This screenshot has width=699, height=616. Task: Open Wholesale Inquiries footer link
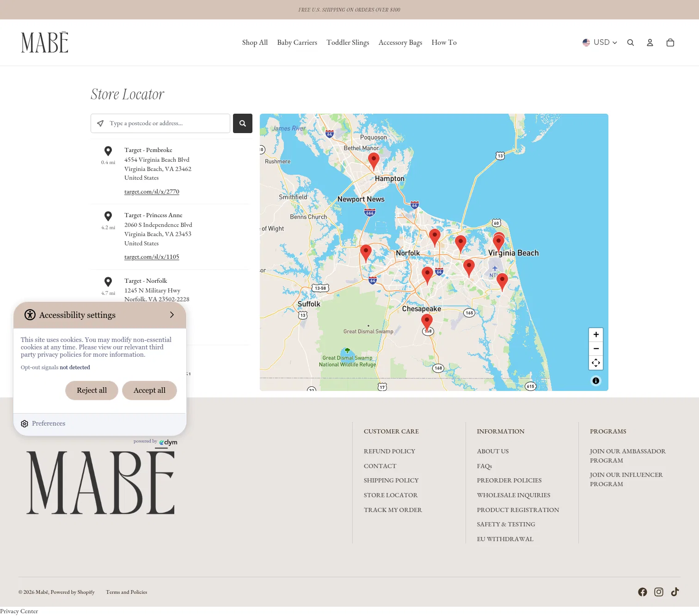point(514,495)
